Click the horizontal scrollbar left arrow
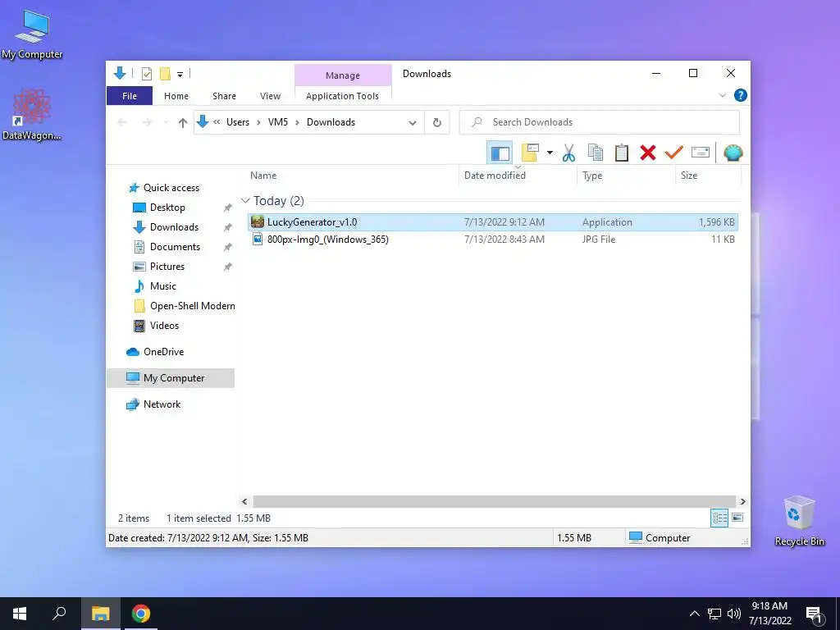 (244, 501)
